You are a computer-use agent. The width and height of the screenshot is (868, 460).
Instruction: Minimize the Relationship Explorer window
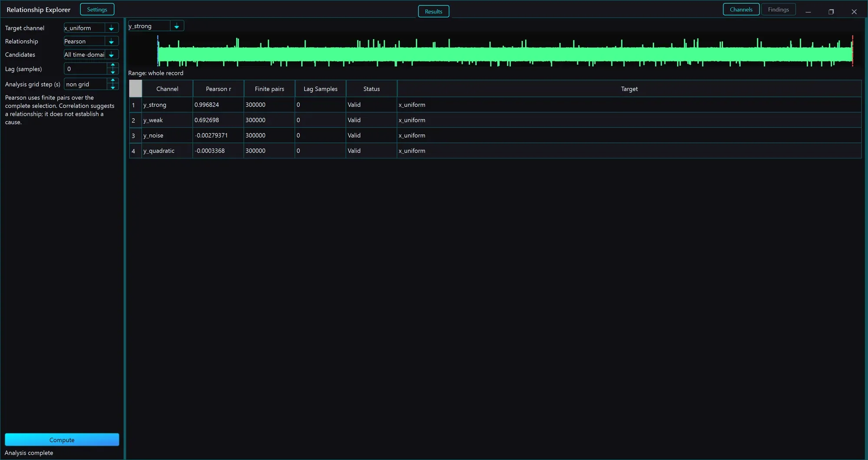808,12
